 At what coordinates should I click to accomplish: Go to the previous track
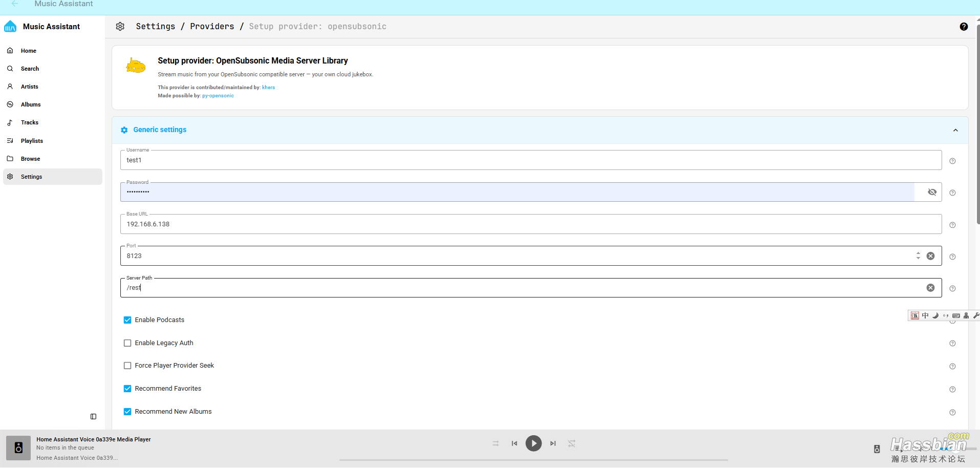(x=514, y=443)
